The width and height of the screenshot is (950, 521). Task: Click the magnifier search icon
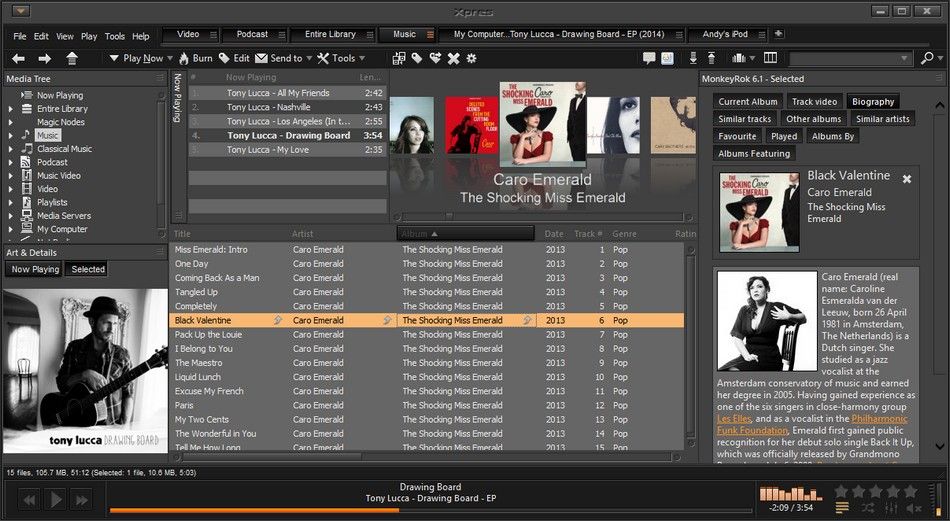[x=927, y=58]
